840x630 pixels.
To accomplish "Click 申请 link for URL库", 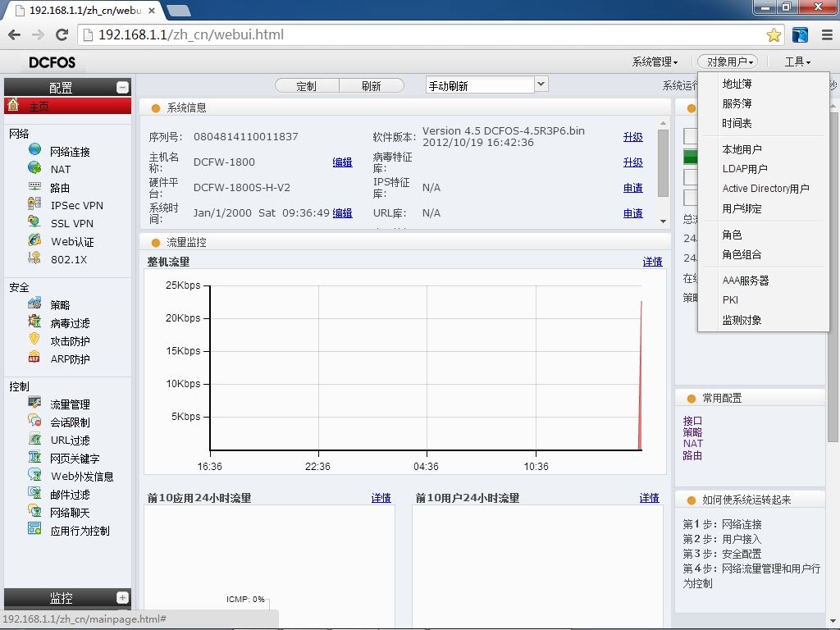I will pyautogui.click(x=632, y=213).
